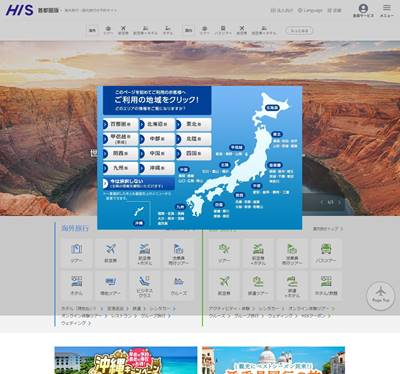Click Hokkaido label on Japan map
Viewport: 400px width, 374px height.
[272, 107]
